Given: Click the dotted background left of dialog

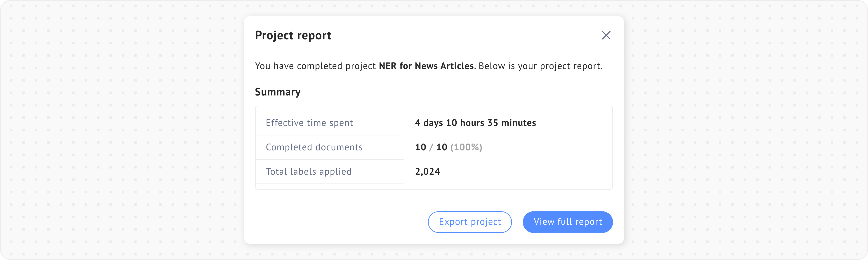Looking at the screenshot, I should click(121, 135).
